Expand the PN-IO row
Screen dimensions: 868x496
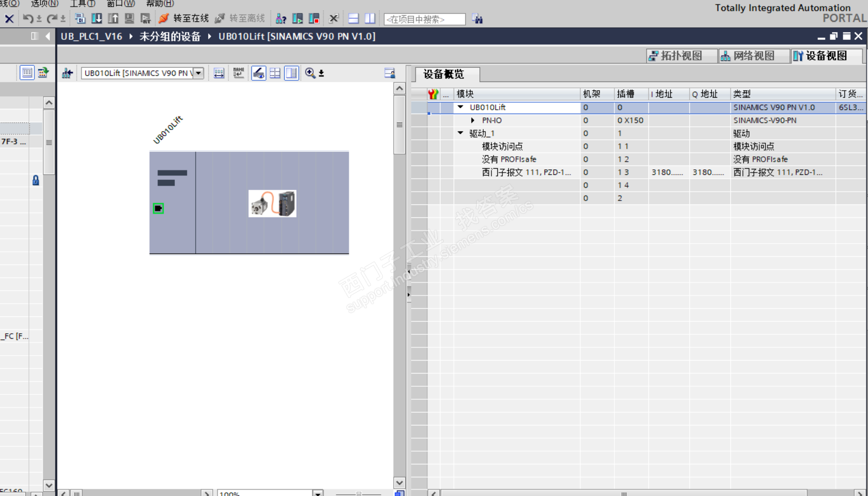pos(473,121)
